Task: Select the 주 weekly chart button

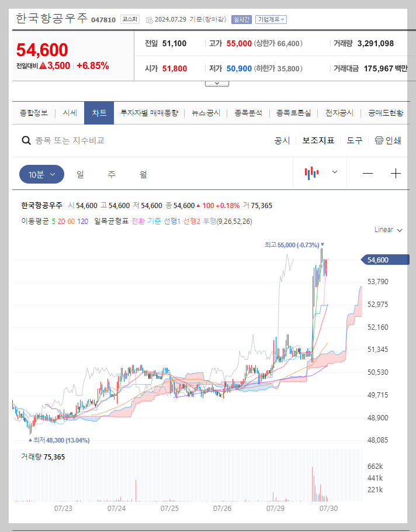Action: [x=111, y=173]
